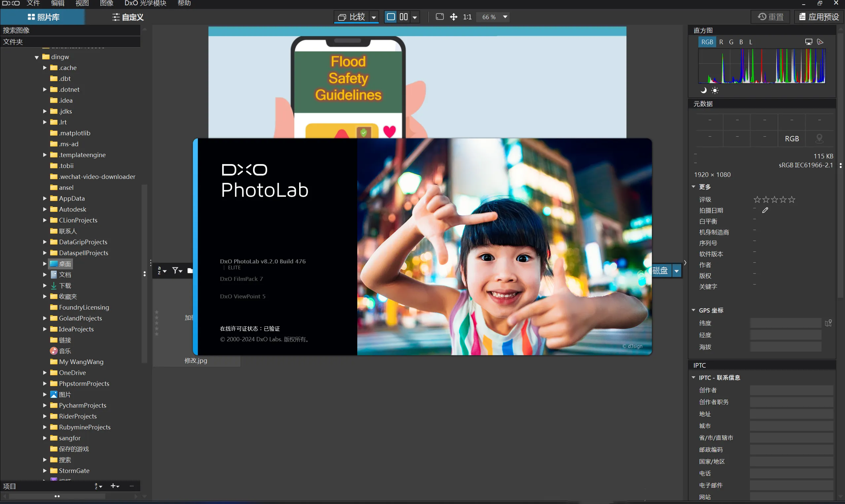The image size is (845, 504).
Task: Click the pencil icon beside 拍摄日期
Action: coord(765,210)
